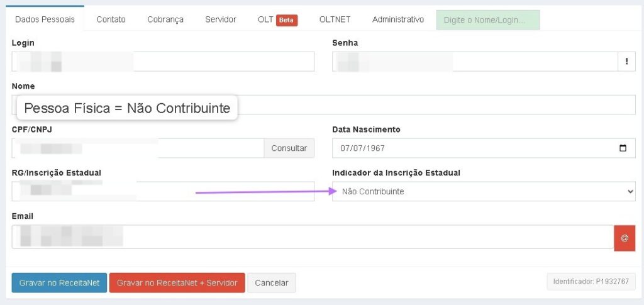The image size is (644, 305).
Task: Click the red @ icon next to Email
Action: coord(625,238)
